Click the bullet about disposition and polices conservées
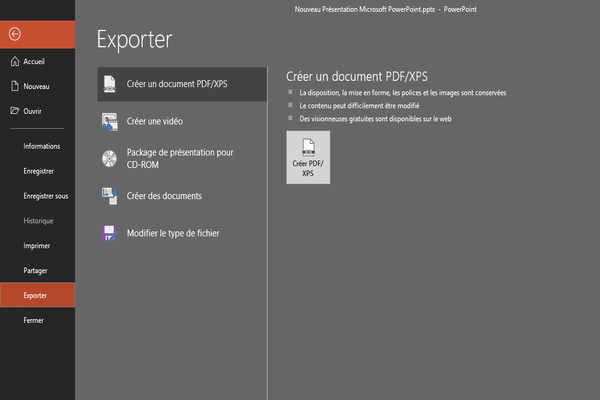 click(403, 93)
